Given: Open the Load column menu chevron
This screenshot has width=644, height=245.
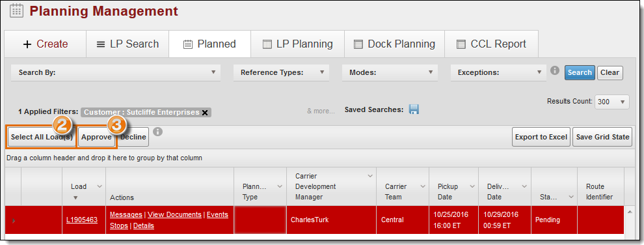Looking at the screenshot, I should coord(99,186).
